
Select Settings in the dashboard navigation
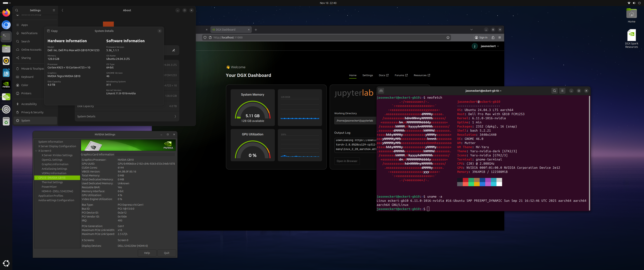(367, 75)
